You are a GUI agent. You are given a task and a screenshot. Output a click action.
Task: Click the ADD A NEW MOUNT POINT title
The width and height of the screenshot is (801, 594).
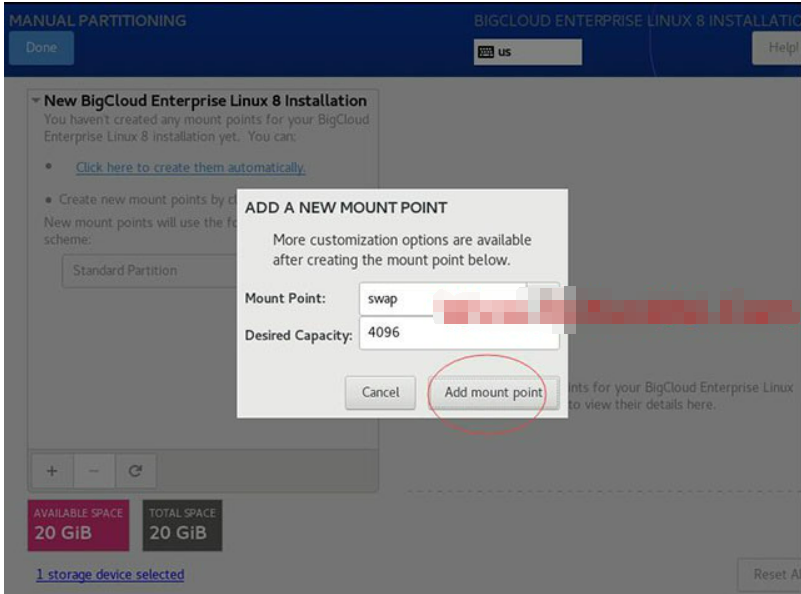(x=346, y=208)
